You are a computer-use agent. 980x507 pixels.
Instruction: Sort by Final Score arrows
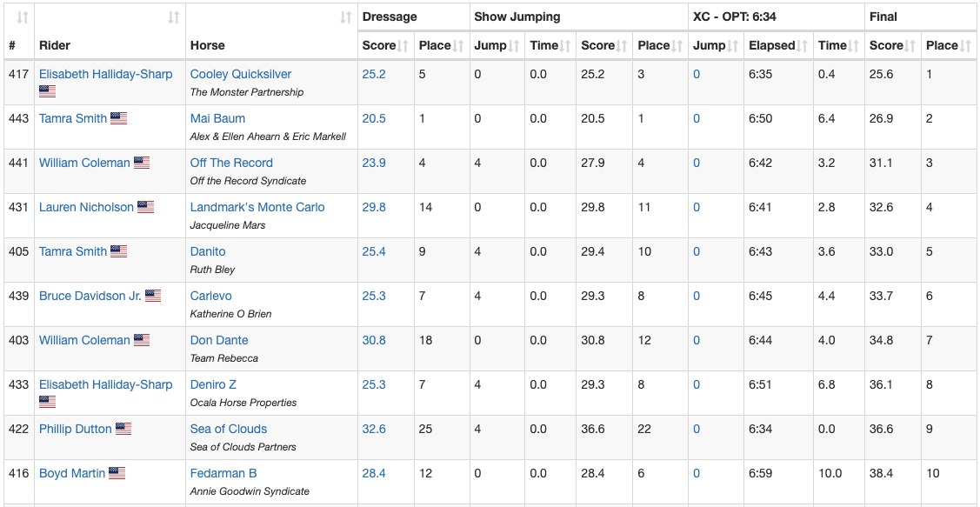pos(910,46)
